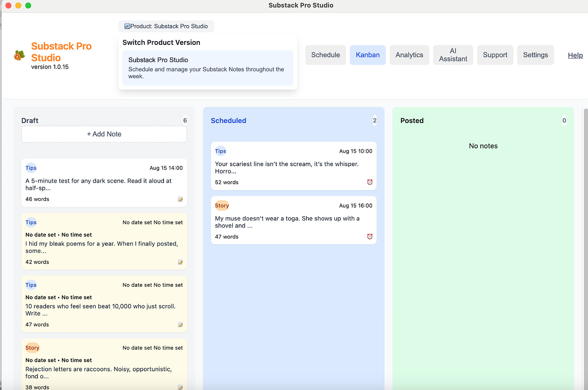Viewport: 588px width, 390px height.
Task: Click the Substack Pro Studio logo icon
Action: point(19,55)
